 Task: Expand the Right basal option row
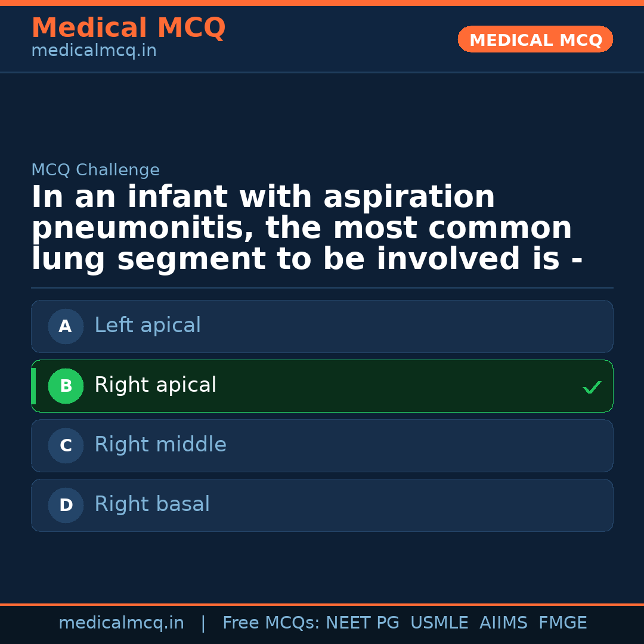322,505
